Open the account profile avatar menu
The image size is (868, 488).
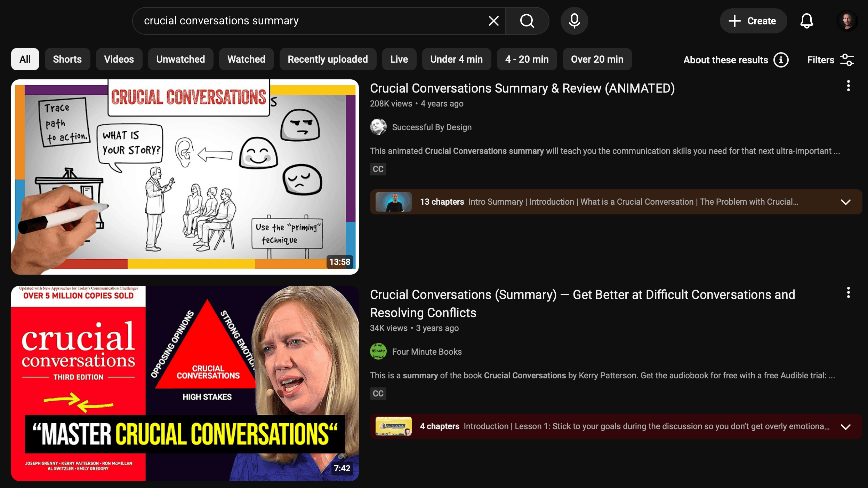[x=847, y=21]
